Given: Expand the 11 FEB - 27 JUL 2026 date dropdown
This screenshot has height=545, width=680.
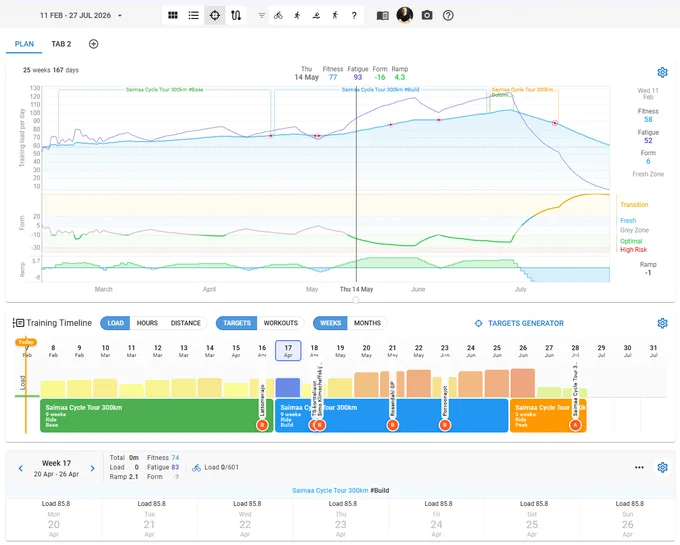Looking at the screenshot, I should (x=81, y=16).
